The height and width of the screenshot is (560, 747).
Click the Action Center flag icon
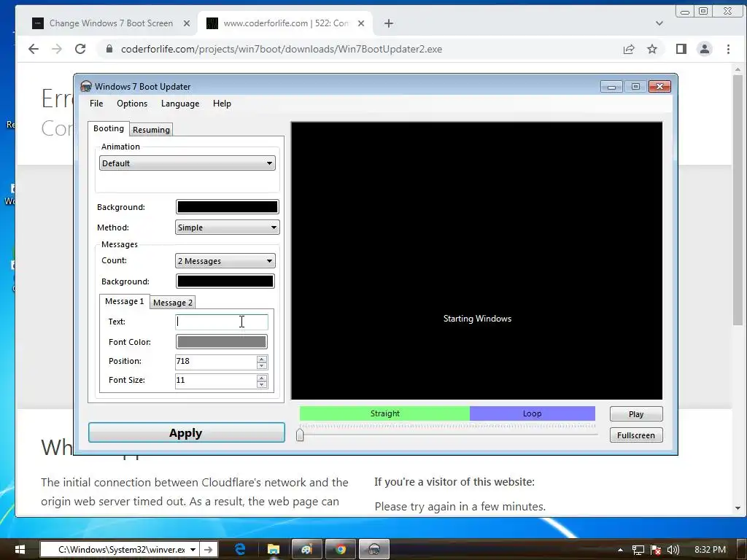click(656, 550)
